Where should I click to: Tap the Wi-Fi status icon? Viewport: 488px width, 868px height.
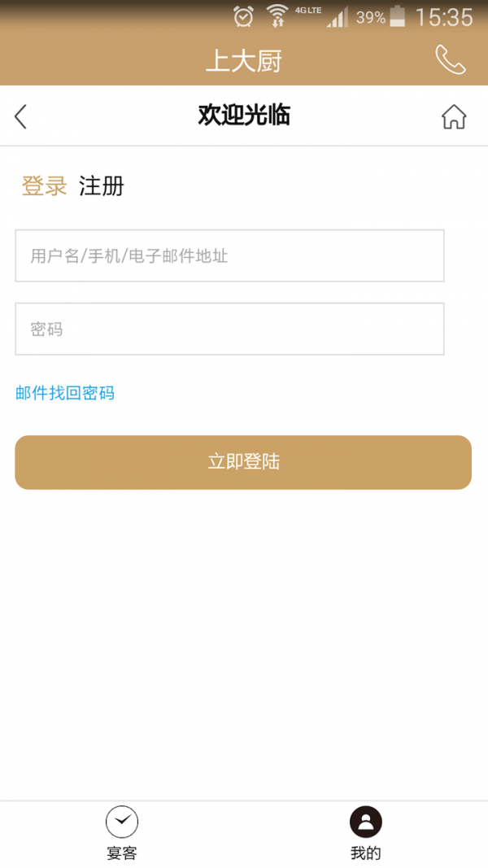click(277, 15)
